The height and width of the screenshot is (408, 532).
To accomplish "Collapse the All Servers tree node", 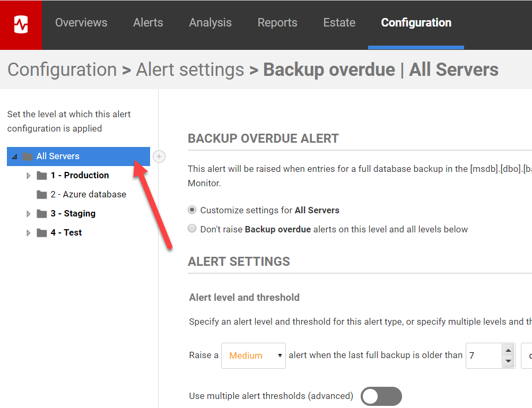I will click(x=14, y=157).
